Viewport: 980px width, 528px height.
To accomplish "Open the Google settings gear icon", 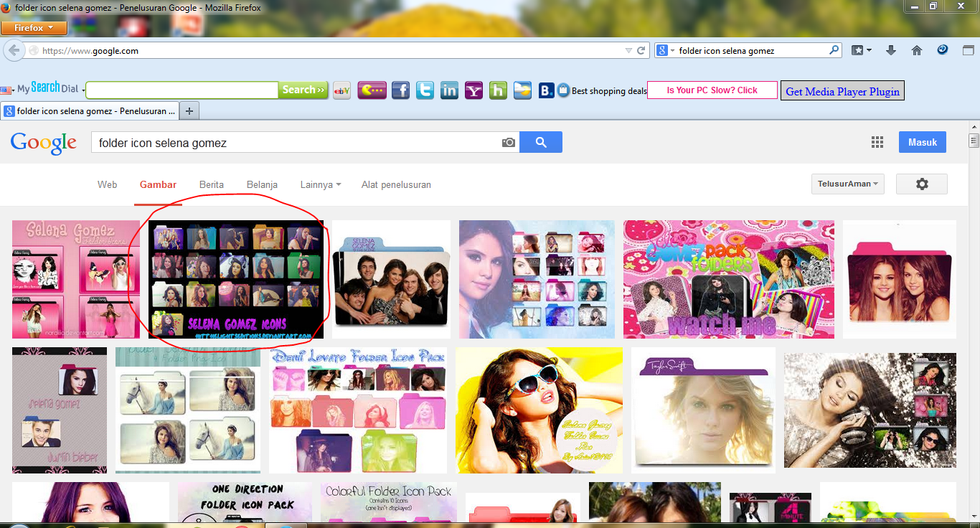I will click(922, 184).
